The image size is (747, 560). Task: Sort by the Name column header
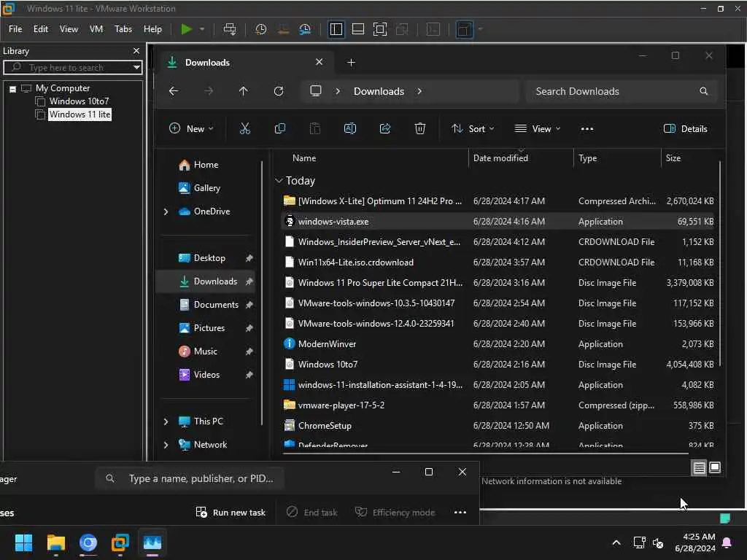pos(304,158)
